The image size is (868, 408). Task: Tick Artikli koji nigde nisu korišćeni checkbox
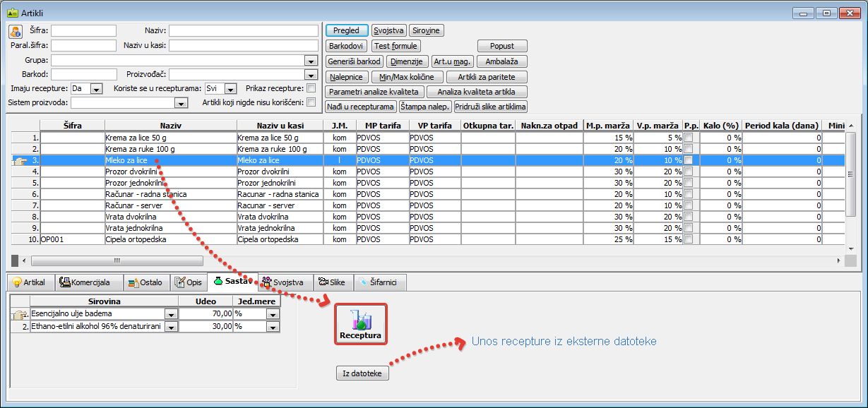click(x=311, y=102)
